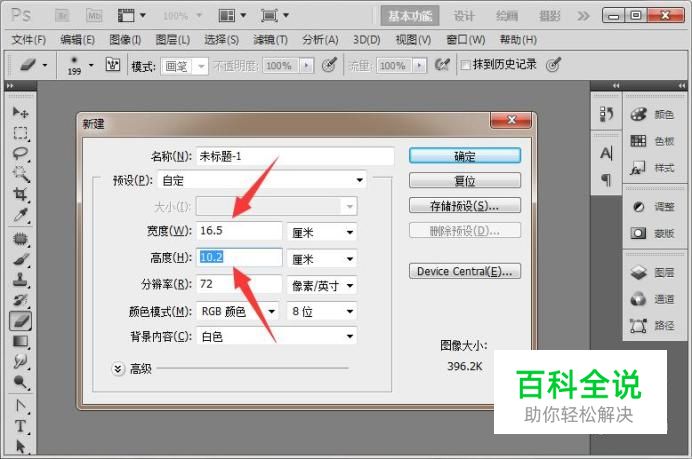The width and height of the screenshot is (692, 459).
Task: Open the 滤镜(T) menu
Action: coord(270,40)
